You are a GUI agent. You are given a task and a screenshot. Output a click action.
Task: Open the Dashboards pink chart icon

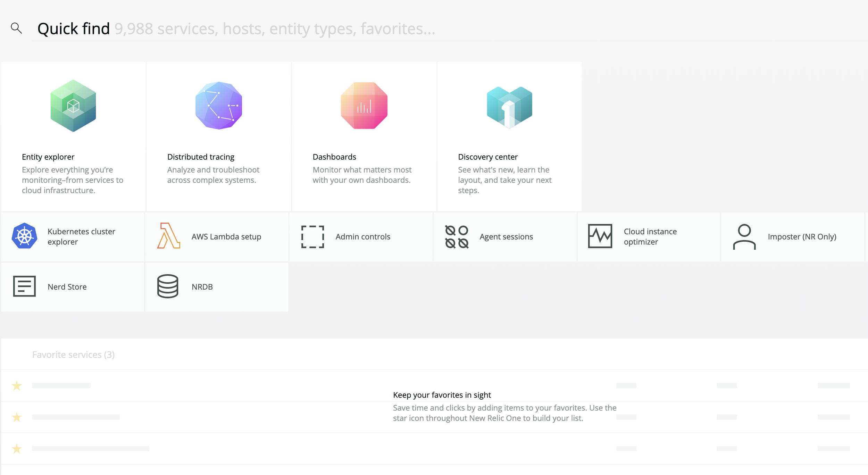(x=364, y=106)
